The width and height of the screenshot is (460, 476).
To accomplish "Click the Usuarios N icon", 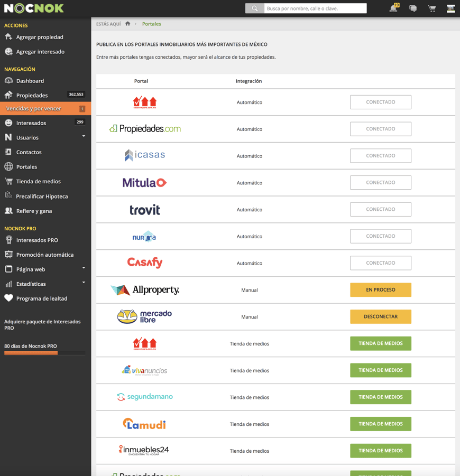I will 8,137.
